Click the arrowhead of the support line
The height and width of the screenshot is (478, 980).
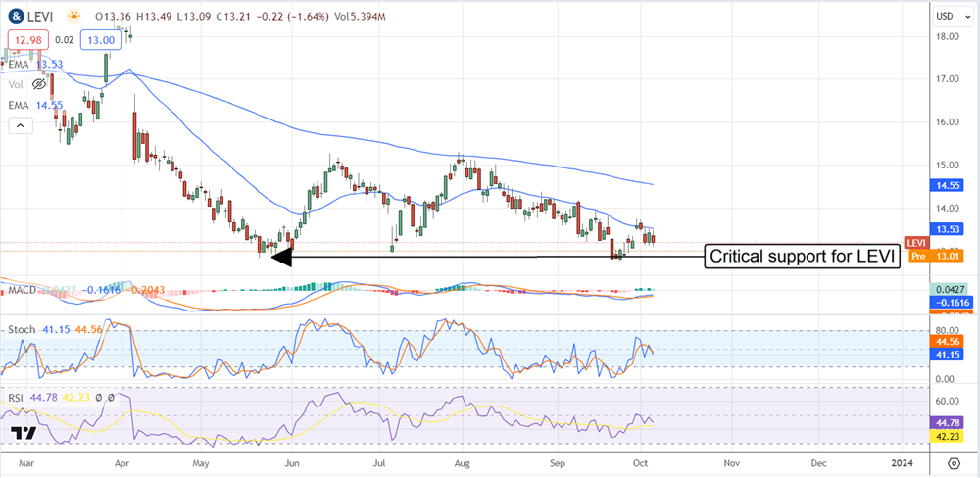[281, 258]
